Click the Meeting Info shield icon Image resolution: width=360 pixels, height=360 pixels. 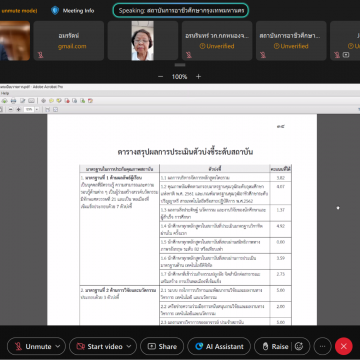(55, 11)
